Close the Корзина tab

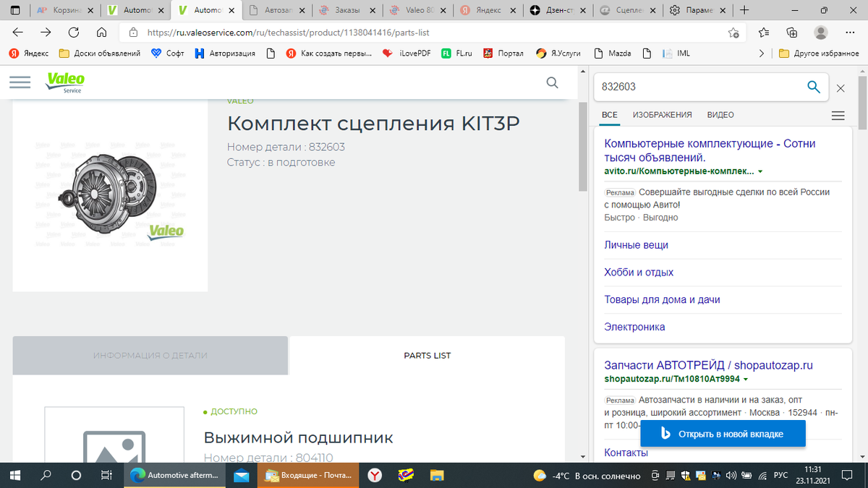[x=90, y=10]
